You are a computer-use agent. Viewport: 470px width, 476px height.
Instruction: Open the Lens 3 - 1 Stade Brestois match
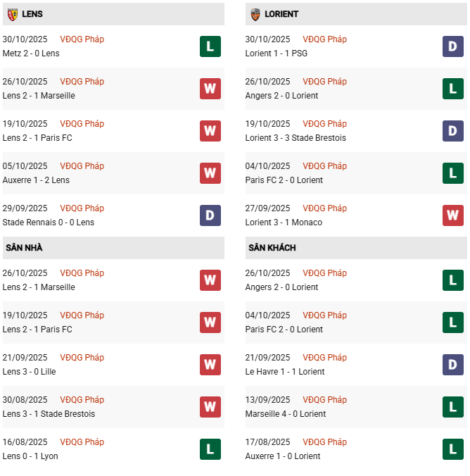point(49,414)
